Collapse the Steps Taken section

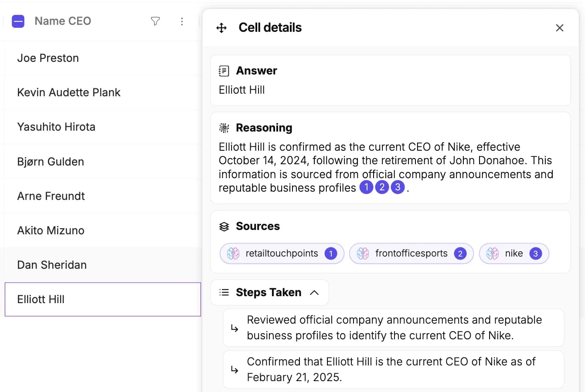314,293
